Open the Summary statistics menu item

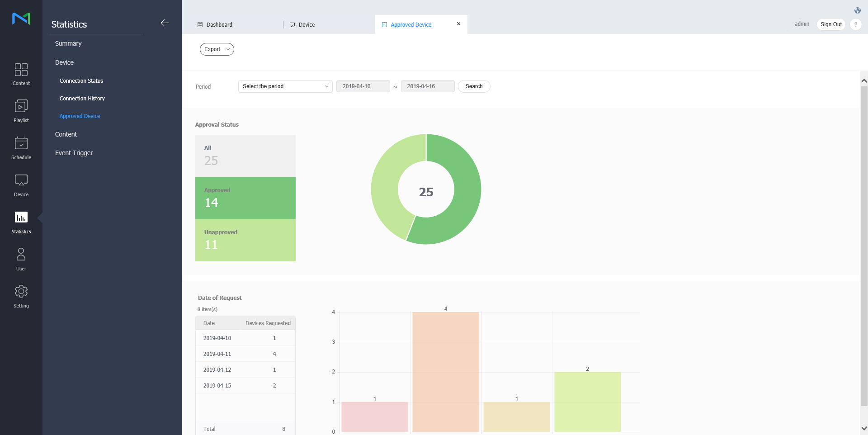click(x=68, y=43)
